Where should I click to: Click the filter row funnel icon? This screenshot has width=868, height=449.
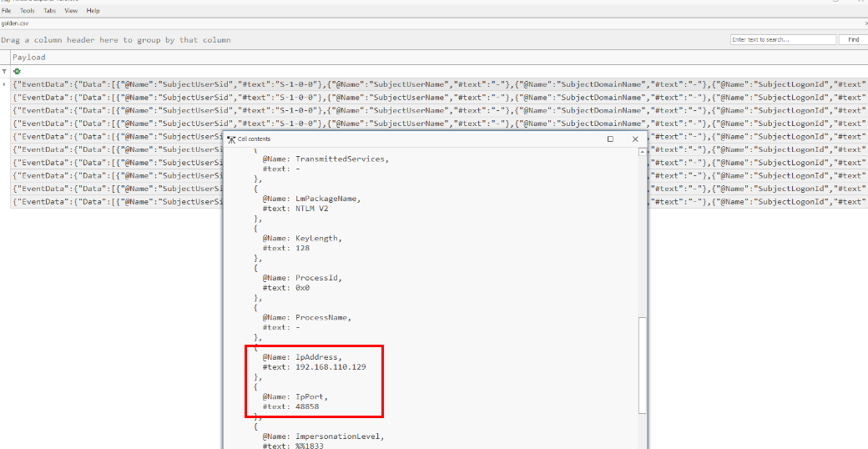4,72
